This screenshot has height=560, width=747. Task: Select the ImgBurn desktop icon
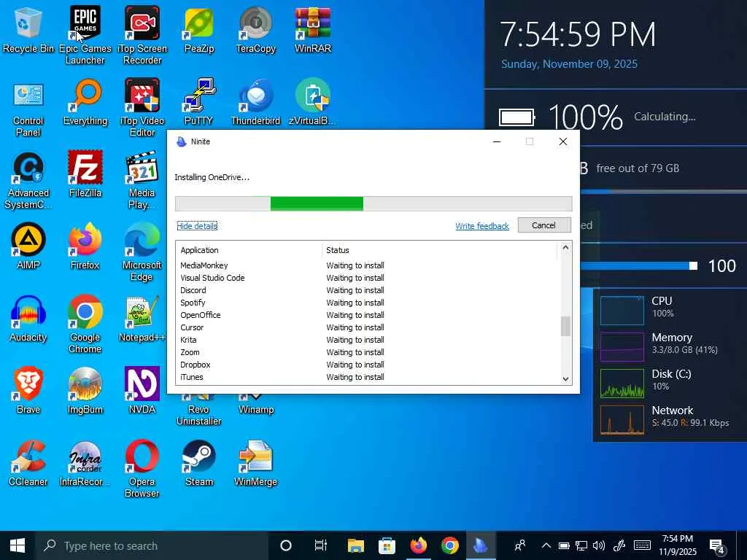coord(85,391)
